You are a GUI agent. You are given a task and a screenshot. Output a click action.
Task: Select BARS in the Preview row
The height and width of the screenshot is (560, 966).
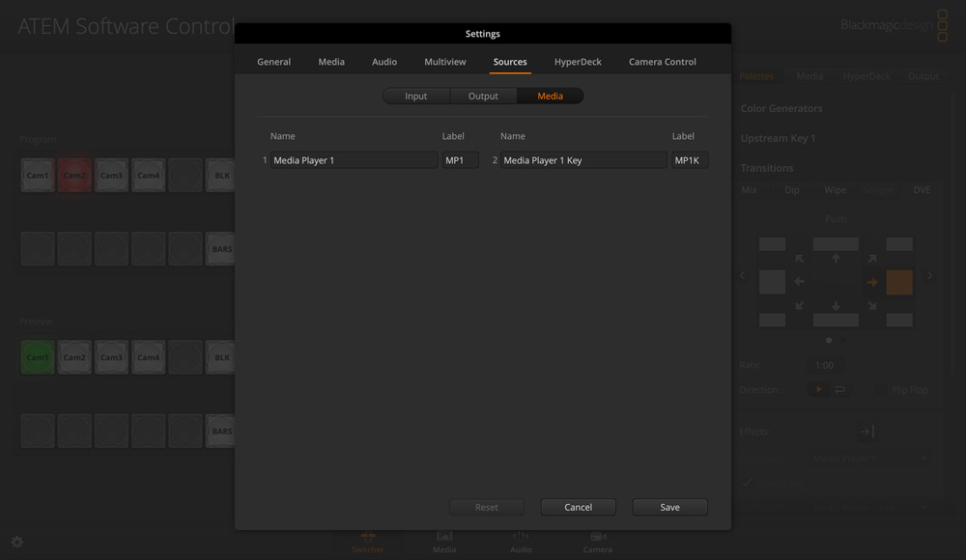(x=220, y=432)
